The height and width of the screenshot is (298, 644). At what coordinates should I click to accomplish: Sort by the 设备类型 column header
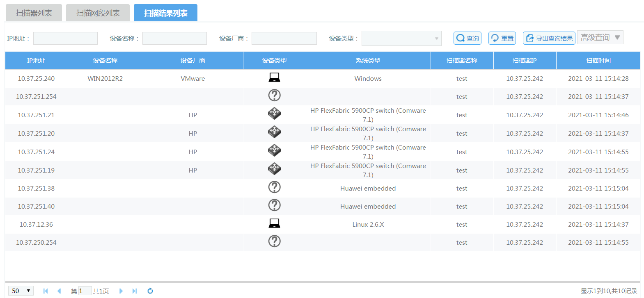pyautogui.click(x=275, y=61)
